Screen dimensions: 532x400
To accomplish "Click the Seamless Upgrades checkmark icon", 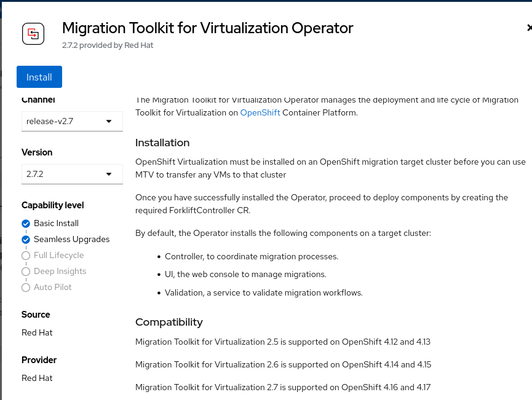I will (x=26, y=240).
